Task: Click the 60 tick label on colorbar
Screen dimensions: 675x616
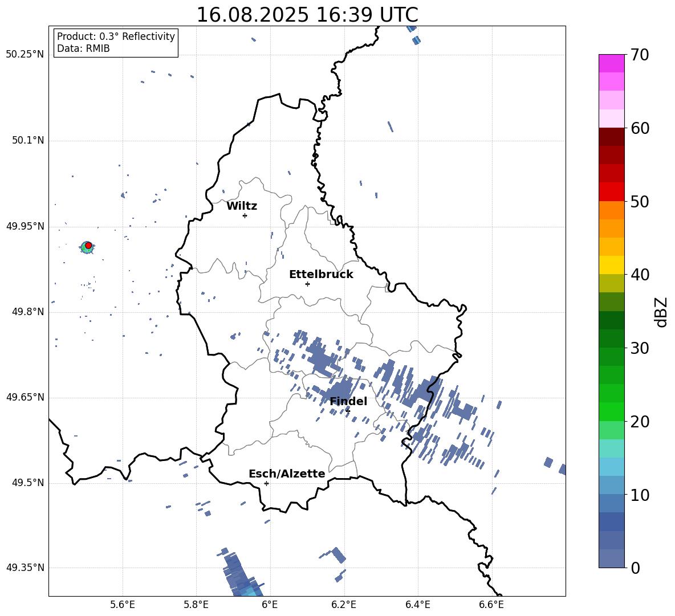Action: point(640,128)
